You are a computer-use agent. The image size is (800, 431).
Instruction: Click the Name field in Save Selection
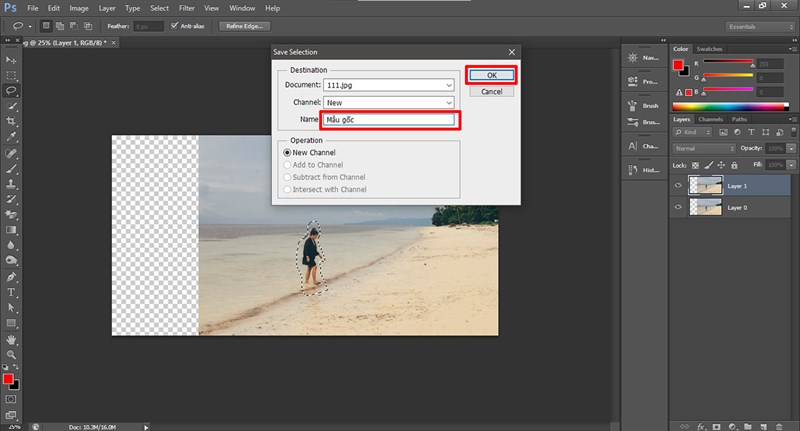(x=388, y=119)
